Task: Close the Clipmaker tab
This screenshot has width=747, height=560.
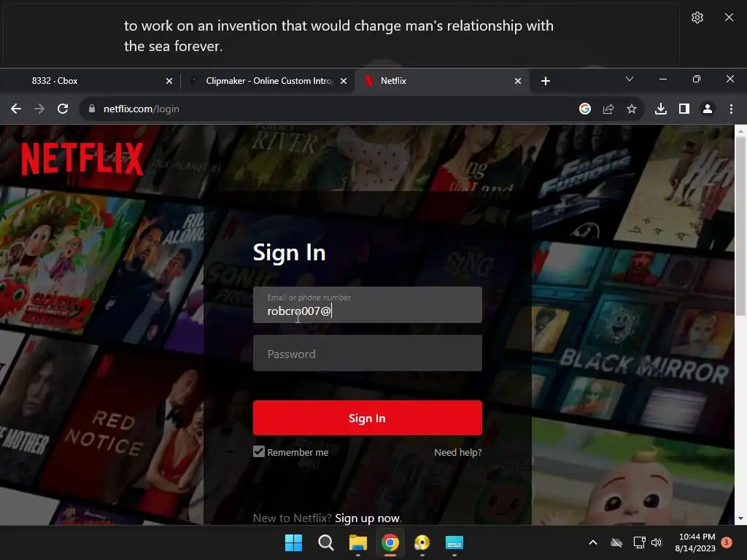Action: pos(344,81)
